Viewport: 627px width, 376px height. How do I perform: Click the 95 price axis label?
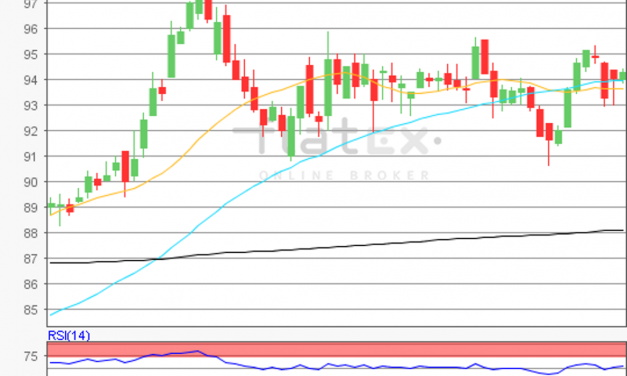[32, 54]
